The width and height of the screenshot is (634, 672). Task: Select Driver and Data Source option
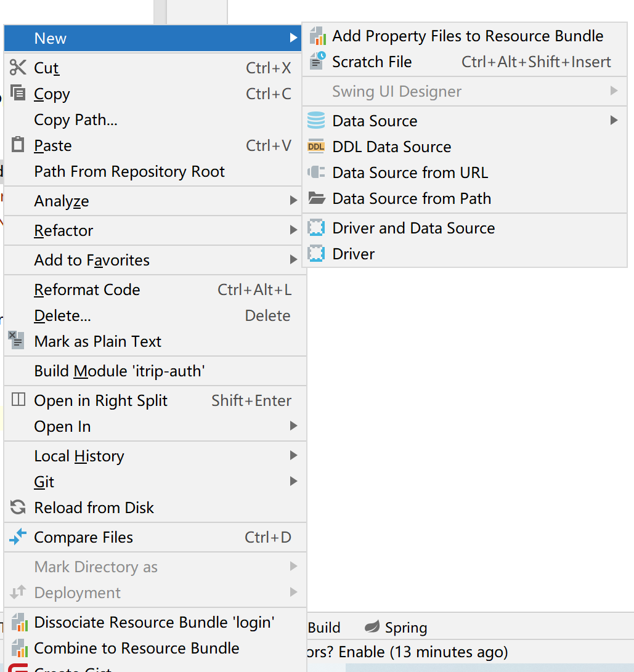413,228
